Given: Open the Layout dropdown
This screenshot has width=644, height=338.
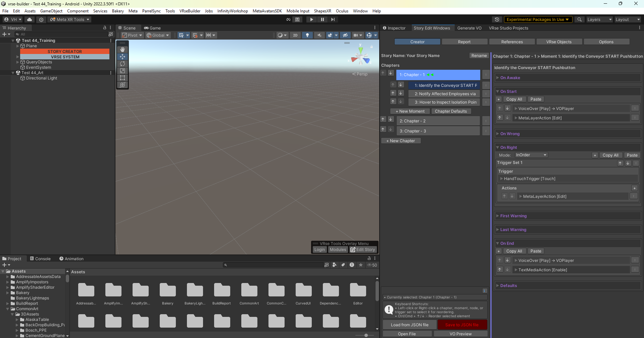Looking at the screenshot, I should tap(628, 19).
